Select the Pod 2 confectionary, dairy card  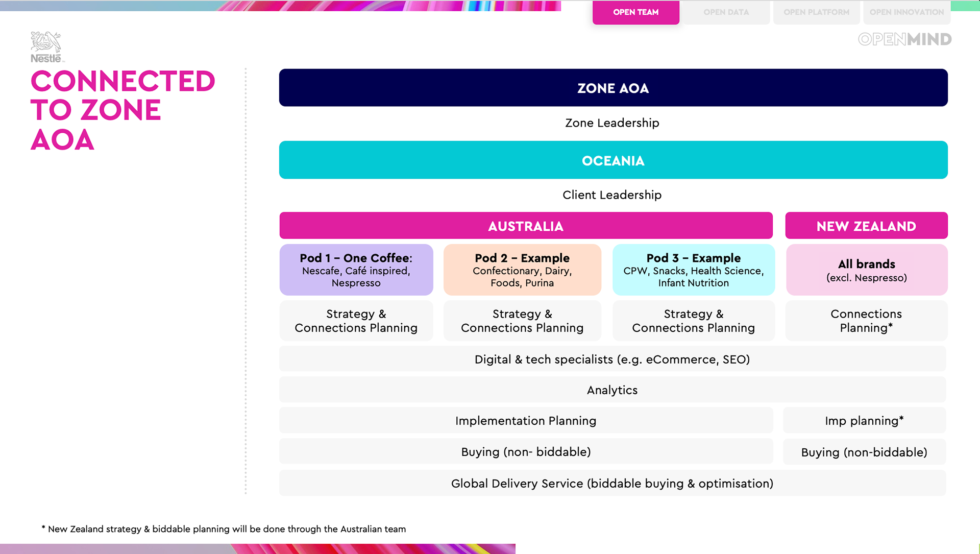click(x=522, y=270)
